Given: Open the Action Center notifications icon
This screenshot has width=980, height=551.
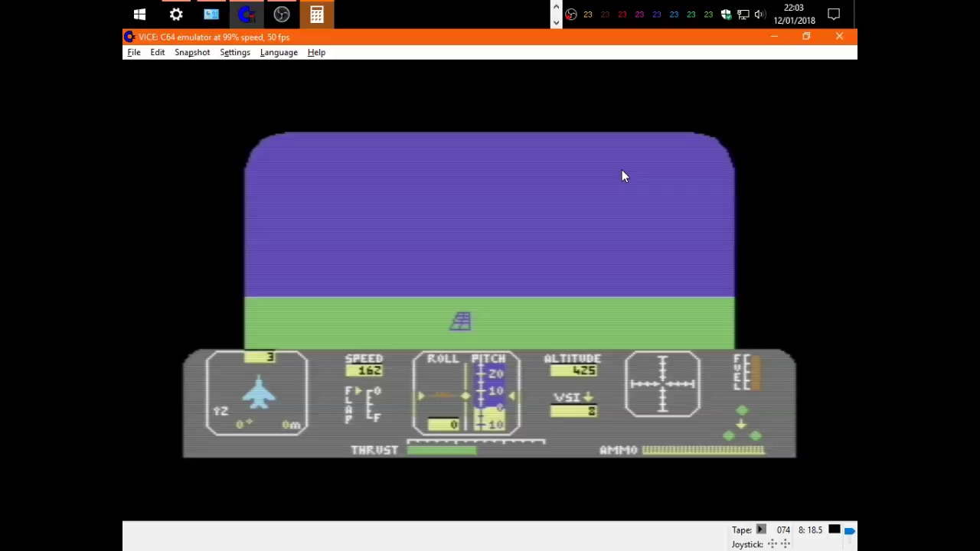Looking at the screenshot, I should pyautogui.click(x=834, y=14).
